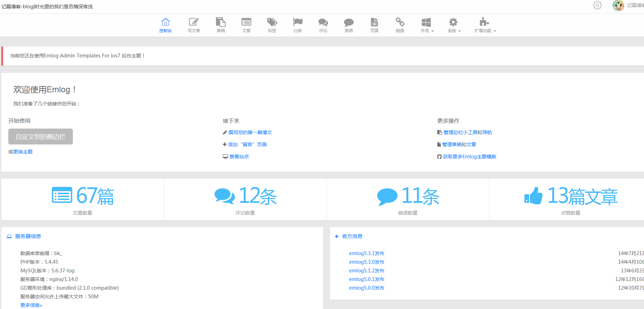The height and width of the screenshot is (309, 644).
Task: Open the 撰写您的第一篇博文 link
Action: [250, 132]
